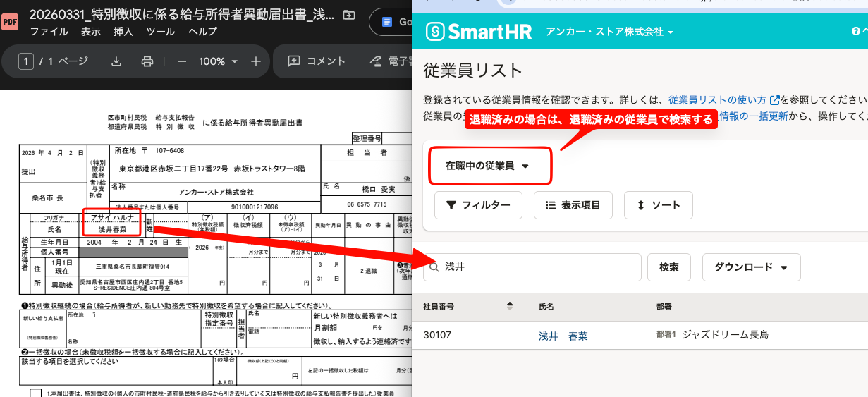Click the download icon in PDF toolbar
Image resolution: width=868 pixels, height=397 pixels.
coord(117,61)
